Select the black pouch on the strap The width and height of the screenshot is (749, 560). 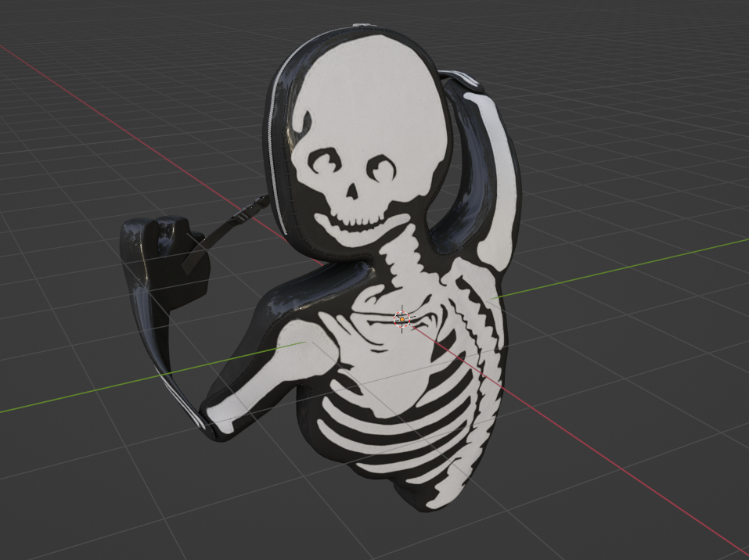[x=165, y=264]
